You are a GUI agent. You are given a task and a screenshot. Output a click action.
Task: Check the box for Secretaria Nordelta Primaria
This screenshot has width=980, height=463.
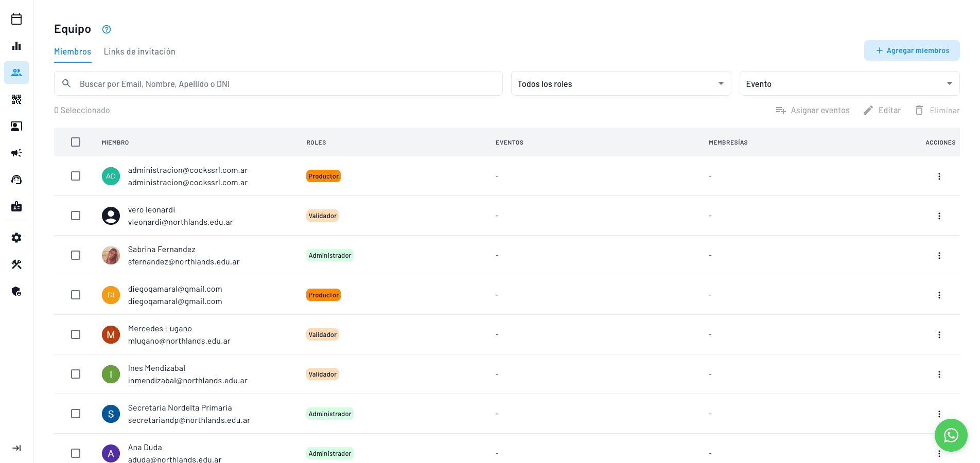[x=76, y=414]
